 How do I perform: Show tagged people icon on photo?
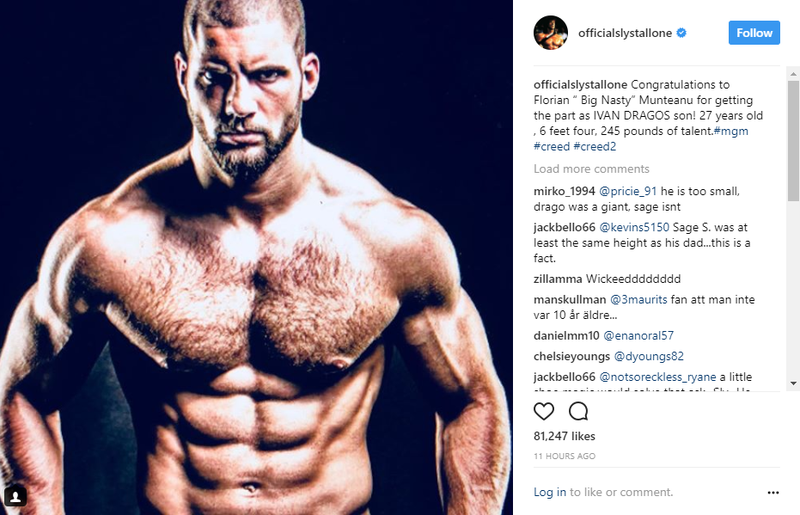(x=15, y=496)
